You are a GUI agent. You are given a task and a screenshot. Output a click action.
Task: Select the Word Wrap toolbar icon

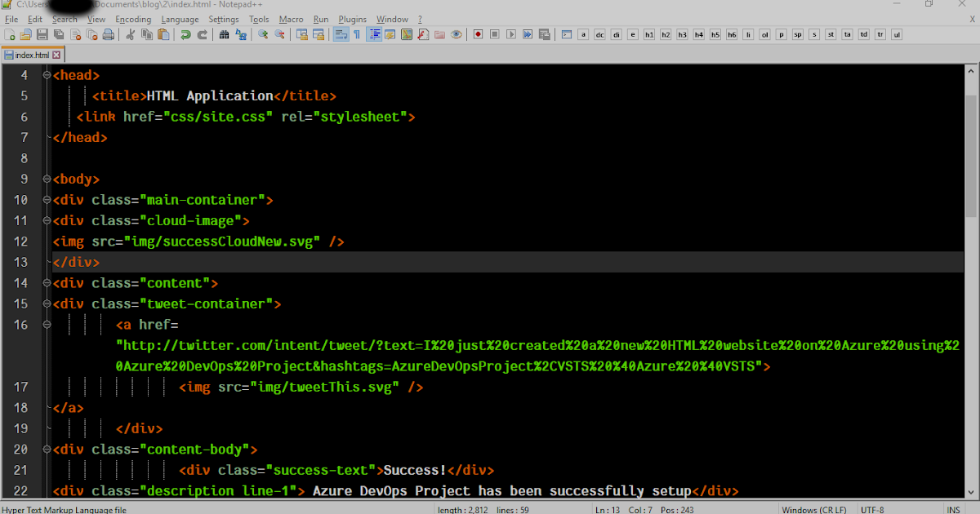[341, 34]
